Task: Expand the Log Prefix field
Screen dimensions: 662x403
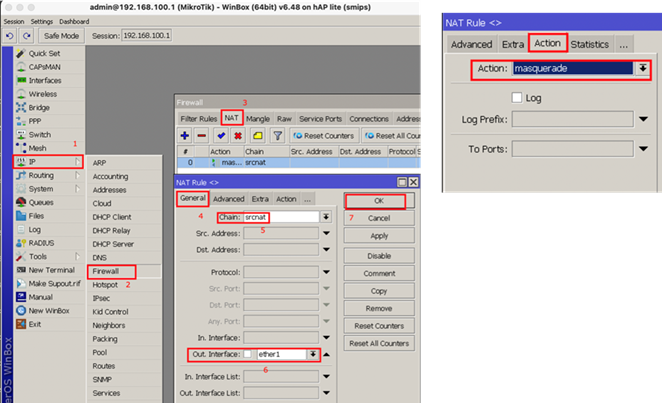Action: click(643, 119)
